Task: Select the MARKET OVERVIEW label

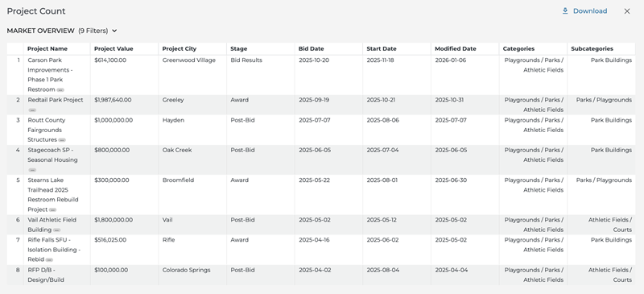Action: click(x=41, y=31)
